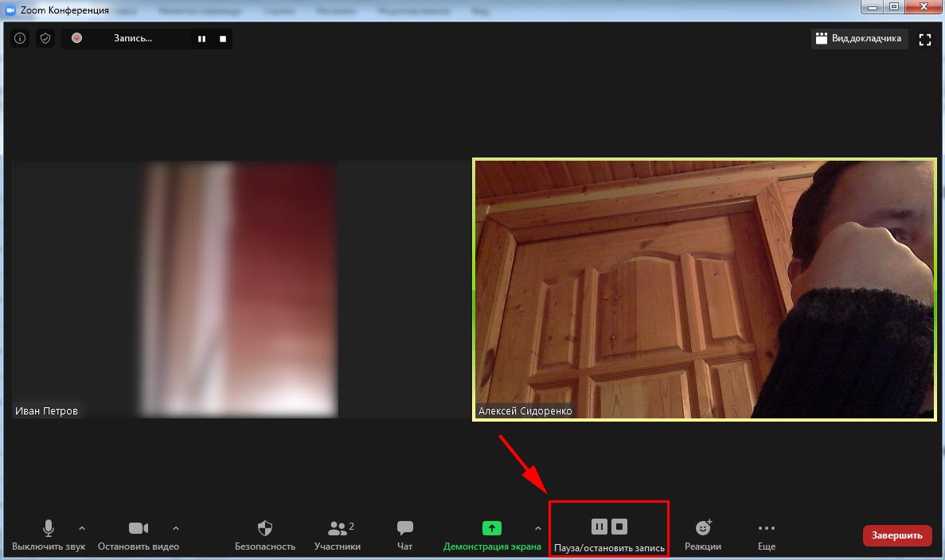The image size is (945, 560).
Task: Turn off camera with Остановить видео
Action: click(x=139, y=535)
